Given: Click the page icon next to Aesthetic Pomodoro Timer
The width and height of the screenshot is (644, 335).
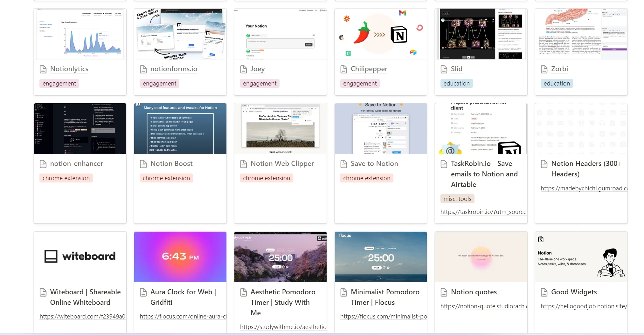Looking at the screenshot, I should [243, 292].
